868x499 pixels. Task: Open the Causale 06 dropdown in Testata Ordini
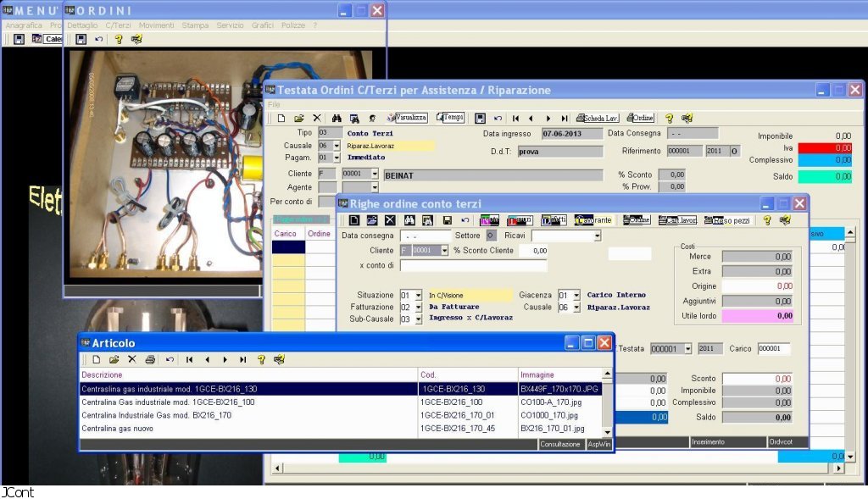(x=337, y=146)
